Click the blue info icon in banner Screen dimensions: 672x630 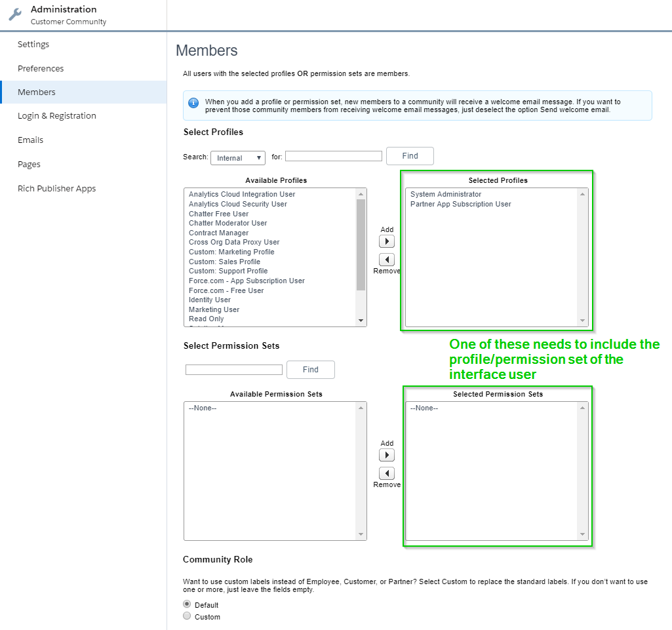193,103
